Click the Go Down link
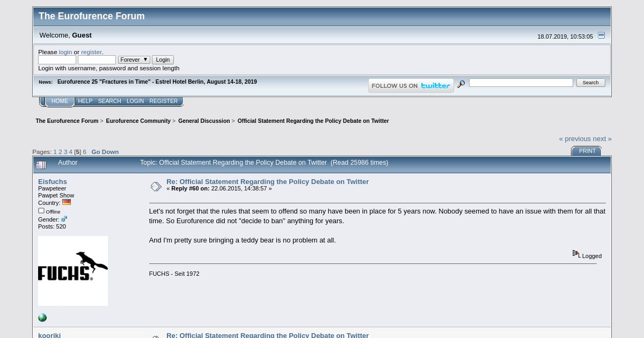This screenshot has height=338, width=644. click(x=105, y=152)
